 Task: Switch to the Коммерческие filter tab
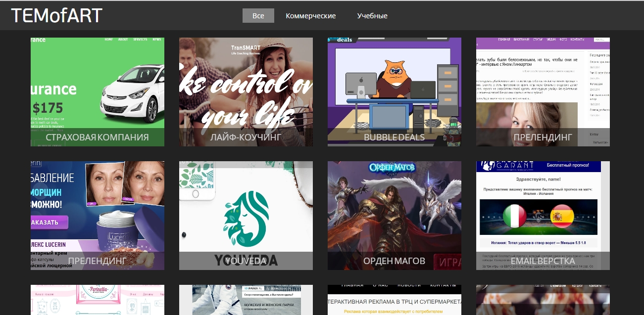tap(311, 15)
